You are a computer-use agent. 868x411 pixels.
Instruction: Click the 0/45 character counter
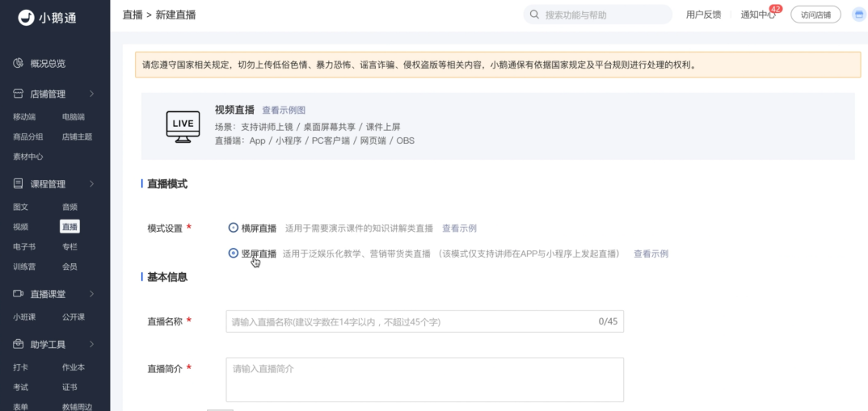pyautogui.click(x=608, y=321)
